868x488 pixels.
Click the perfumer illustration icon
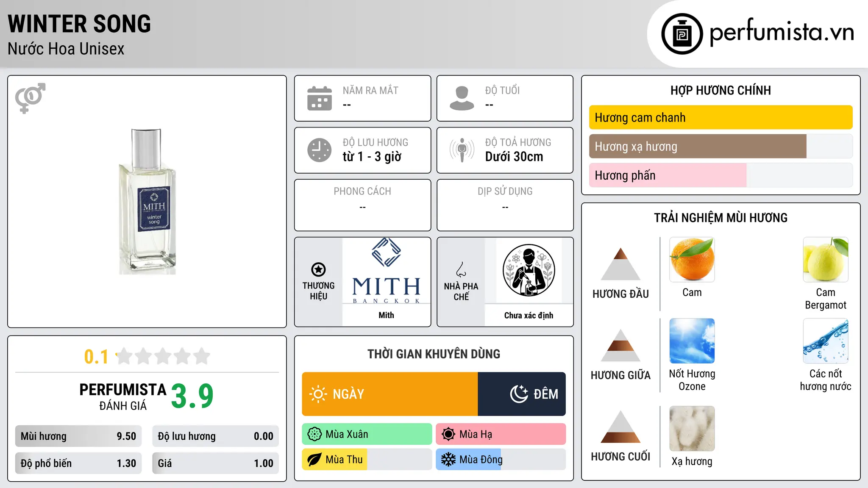tap(529, 270)
